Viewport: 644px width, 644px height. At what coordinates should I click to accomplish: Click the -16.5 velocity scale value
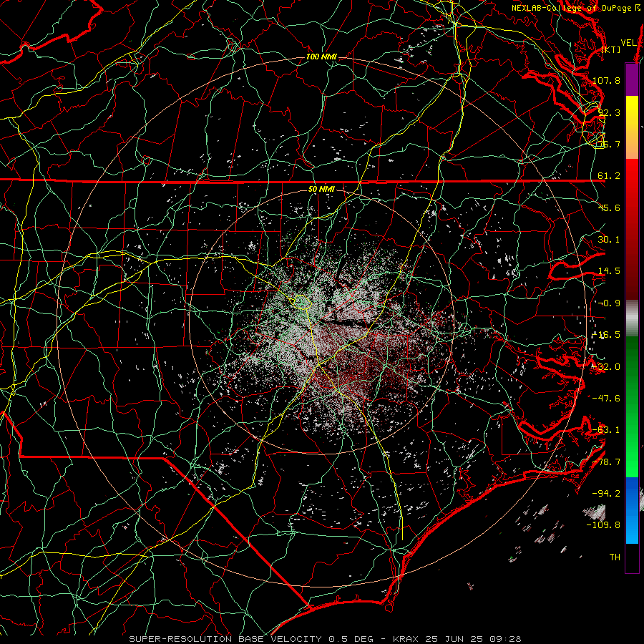606,335
